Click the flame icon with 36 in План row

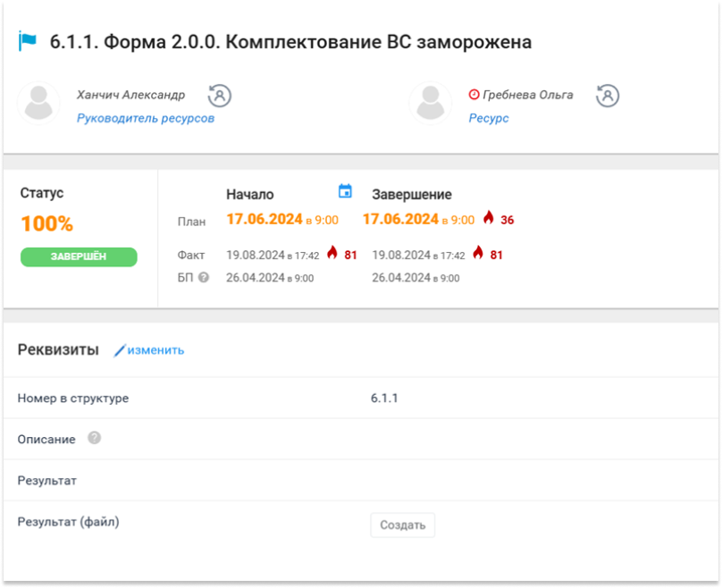(488, 218)
